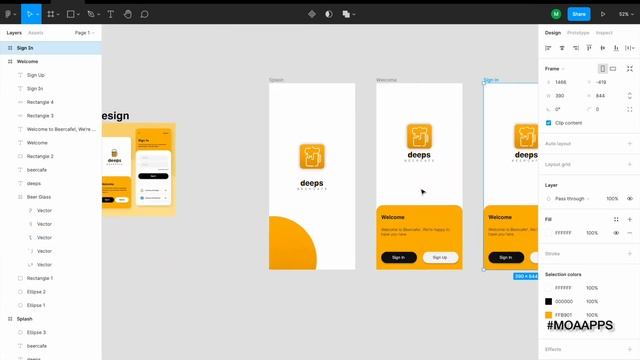The width and height of the screenshot is (640, 360).
Task: Add Layout grid with plus
Action: click(x=630, y=164)
